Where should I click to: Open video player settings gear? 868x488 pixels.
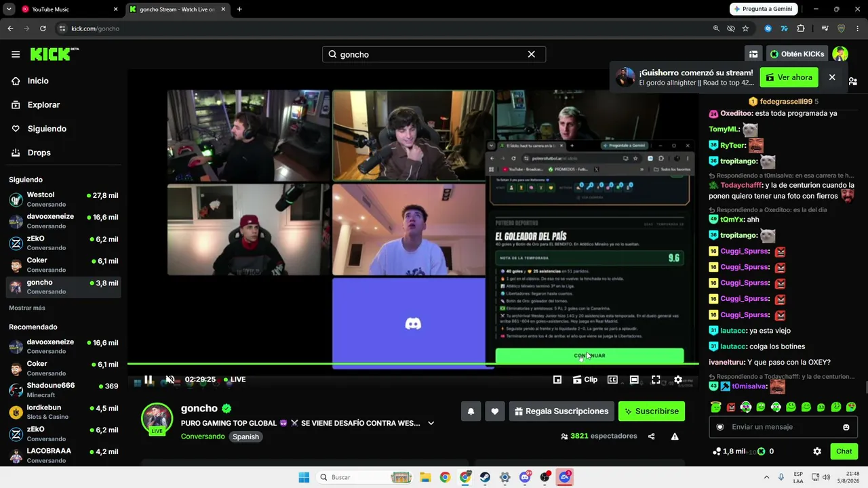point(677,380)
